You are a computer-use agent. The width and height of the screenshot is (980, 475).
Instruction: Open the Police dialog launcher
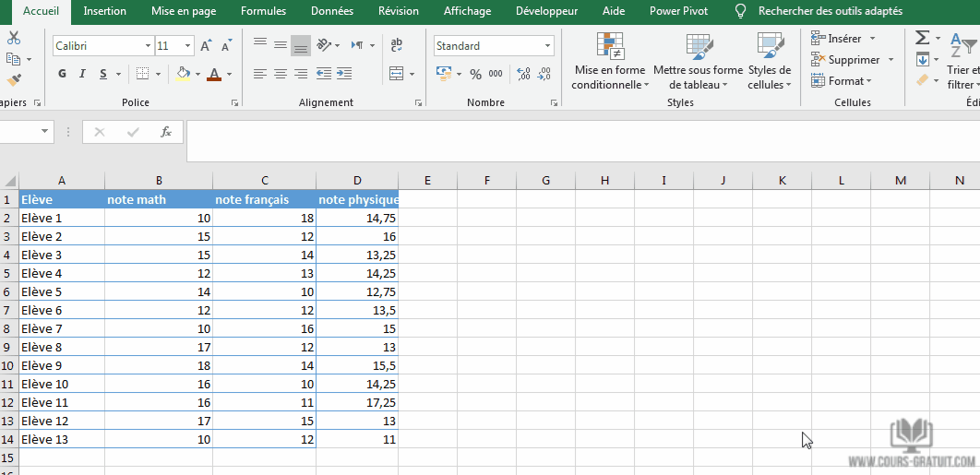coord(235,102)
